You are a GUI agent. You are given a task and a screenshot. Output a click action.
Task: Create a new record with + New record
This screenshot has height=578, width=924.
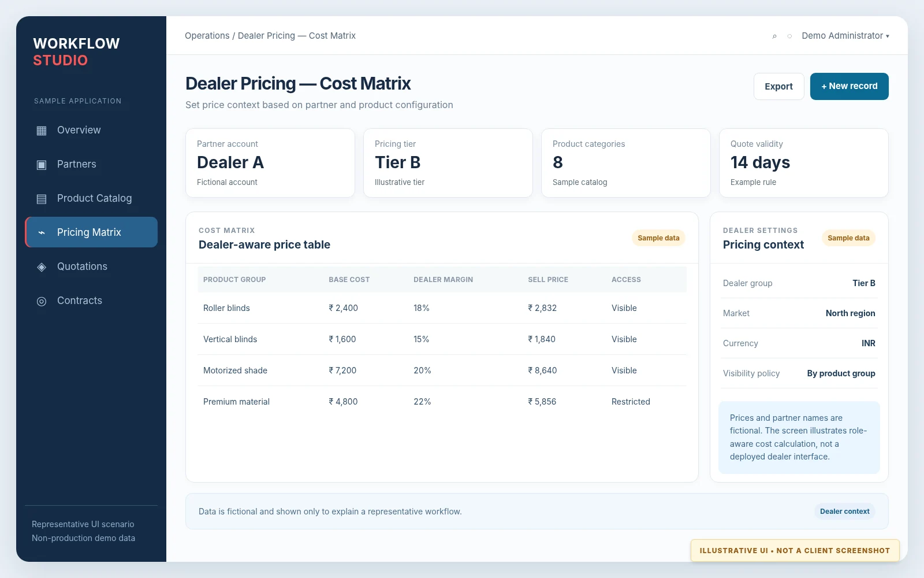tap(849, 86)
